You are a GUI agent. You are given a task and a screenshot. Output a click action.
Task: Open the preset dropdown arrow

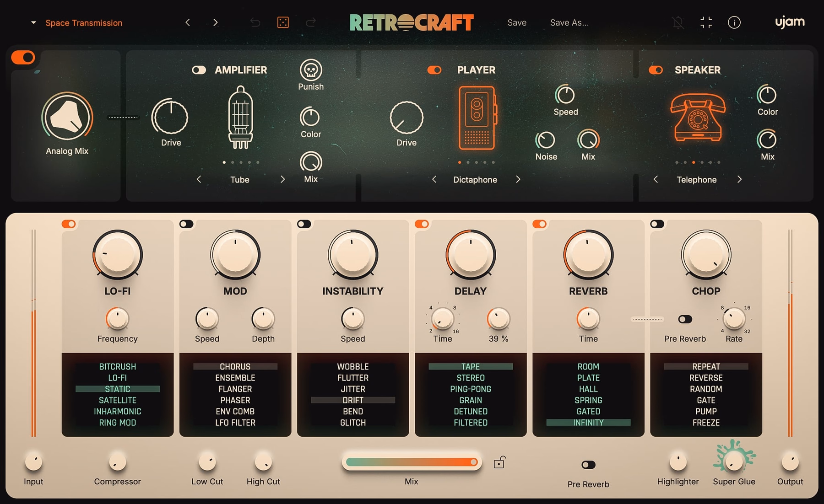tap(33, 22)
